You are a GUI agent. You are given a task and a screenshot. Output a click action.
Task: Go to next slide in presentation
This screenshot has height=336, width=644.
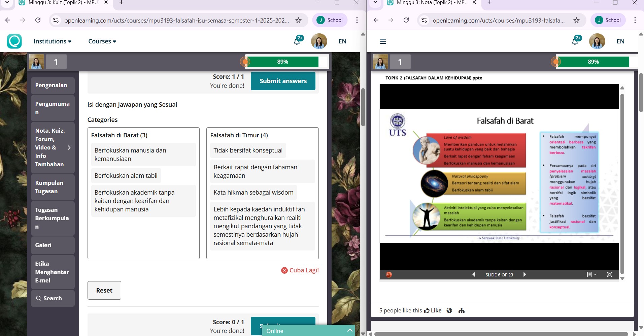524,274
